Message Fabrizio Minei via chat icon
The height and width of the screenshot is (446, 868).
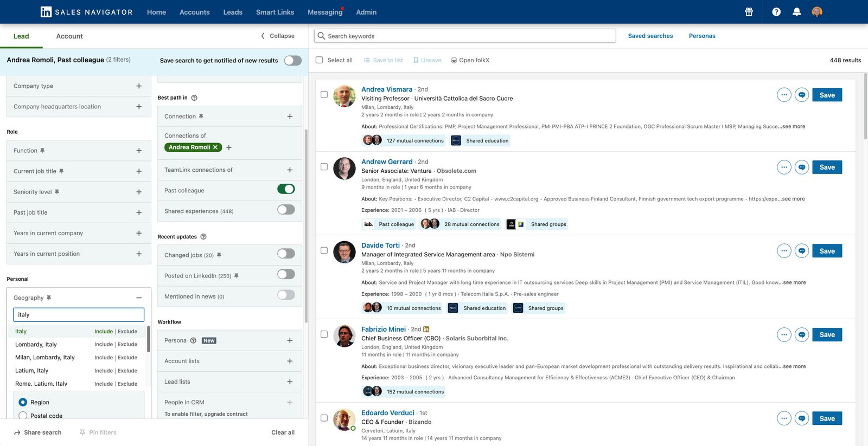802,334
